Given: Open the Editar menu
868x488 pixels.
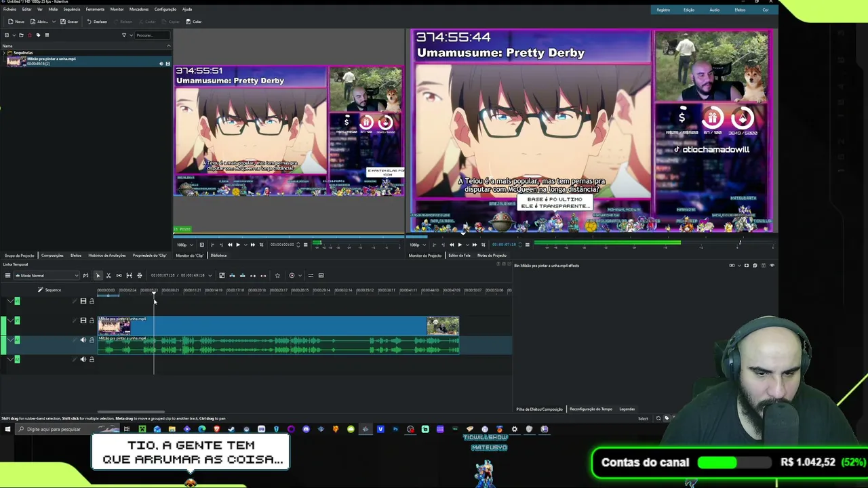Looking at the screenshot, I should [x=27, y=9].
